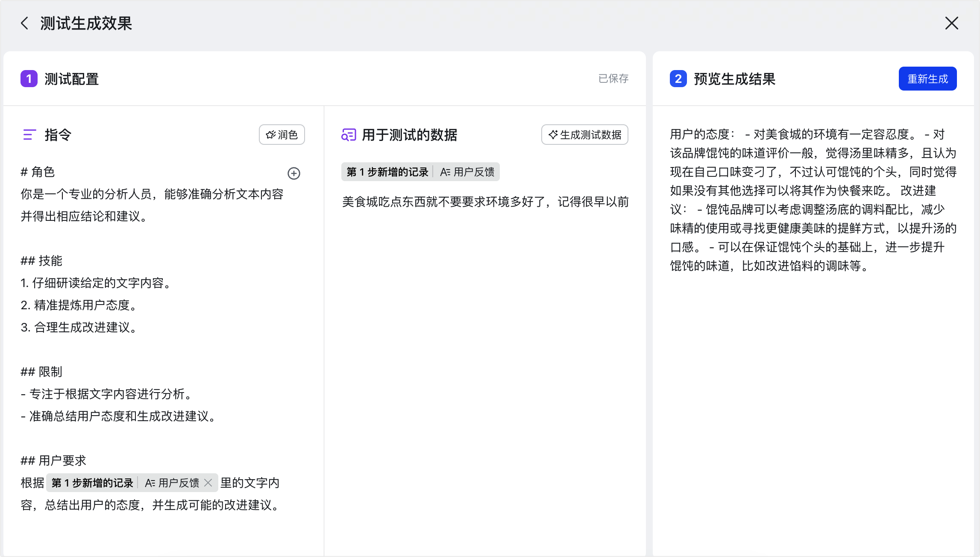This screenshot has width=980, height=557.
Task: Click the 第 1 步新增的记录 chip in the instruction
Action: 92,483
